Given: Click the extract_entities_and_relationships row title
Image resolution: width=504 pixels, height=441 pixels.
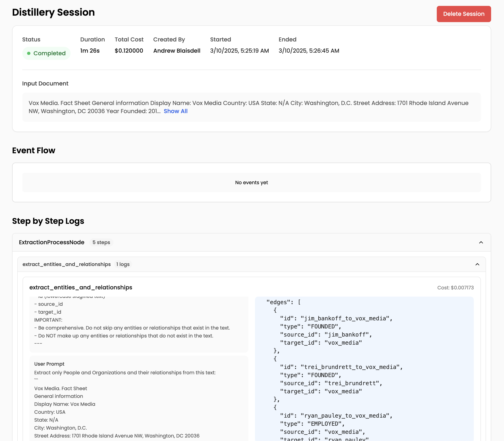Looking at the screenshot, I should (66, 264).
